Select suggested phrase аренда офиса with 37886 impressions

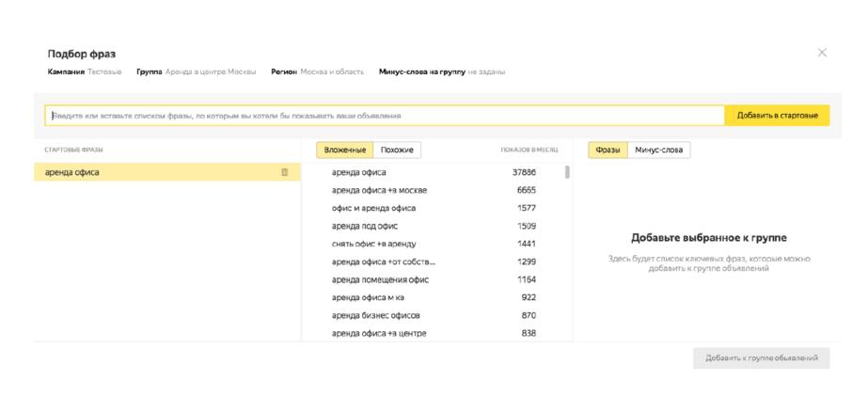(358, 172)
